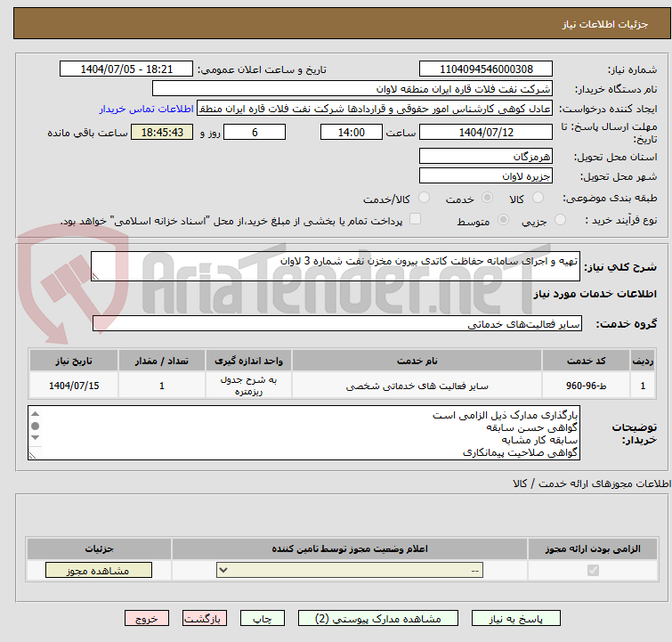
Task: Select the کالا radio button
Action: click(x=538, y=198)
